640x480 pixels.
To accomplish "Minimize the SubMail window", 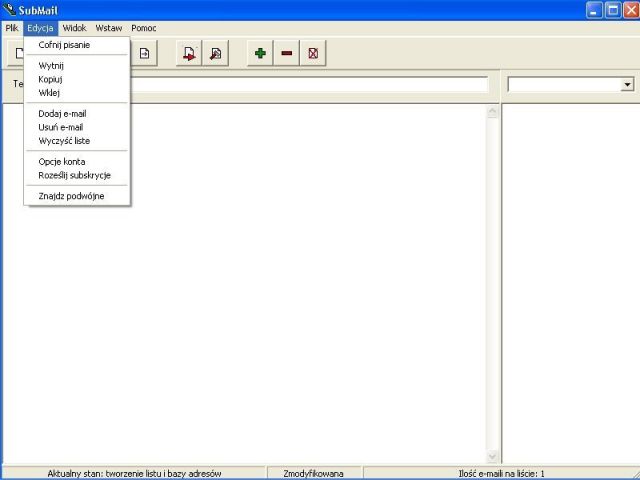I will pyautogui.click(x=594, y=10).
